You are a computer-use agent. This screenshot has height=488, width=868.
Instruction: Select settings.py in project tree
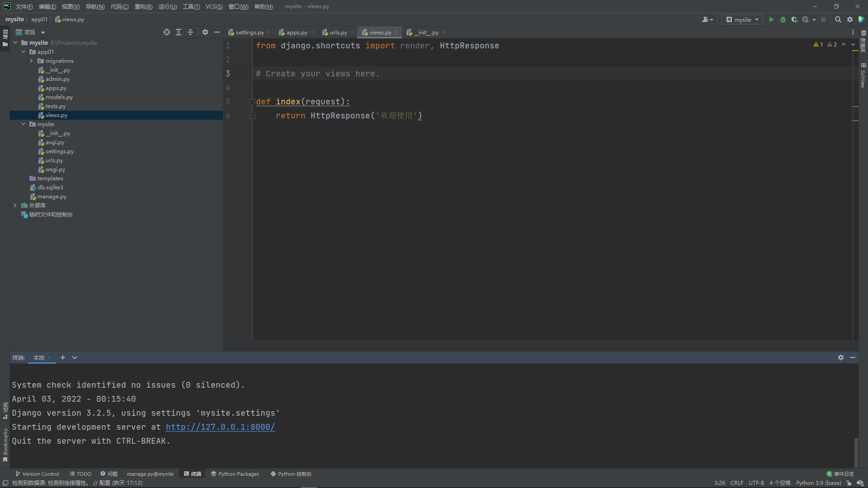point(59,151)
